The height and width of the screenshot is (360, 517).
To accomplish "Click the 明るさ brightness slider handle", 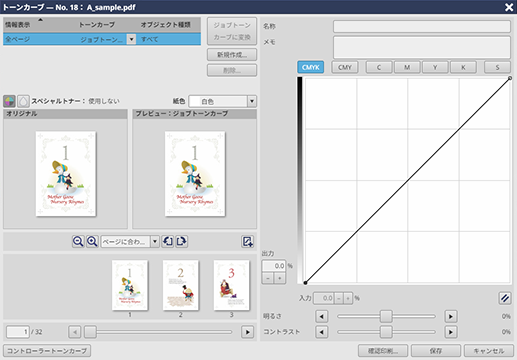I will pos(386,316).
